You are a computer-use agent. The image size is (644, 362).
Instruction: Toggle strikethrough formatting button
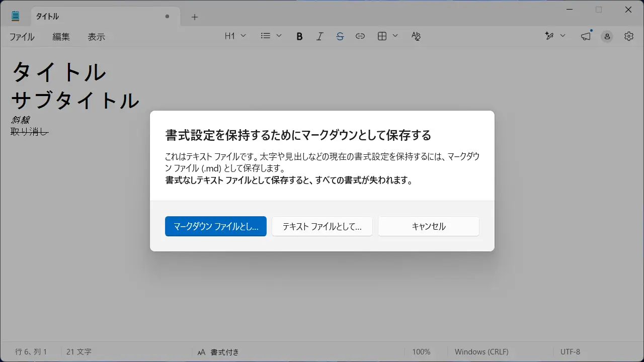[x=340, y=36]
